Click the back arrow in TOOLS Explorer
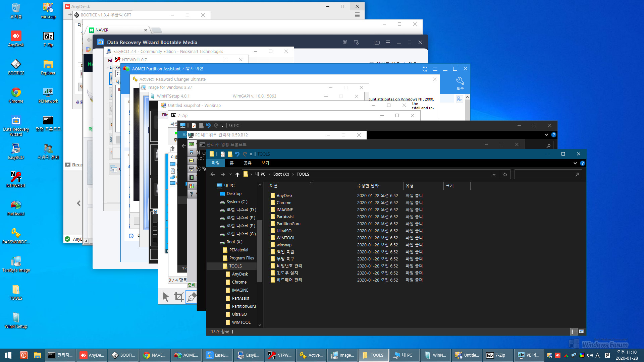The height and width of the screenshot is (362, 644). click(213, 174)
